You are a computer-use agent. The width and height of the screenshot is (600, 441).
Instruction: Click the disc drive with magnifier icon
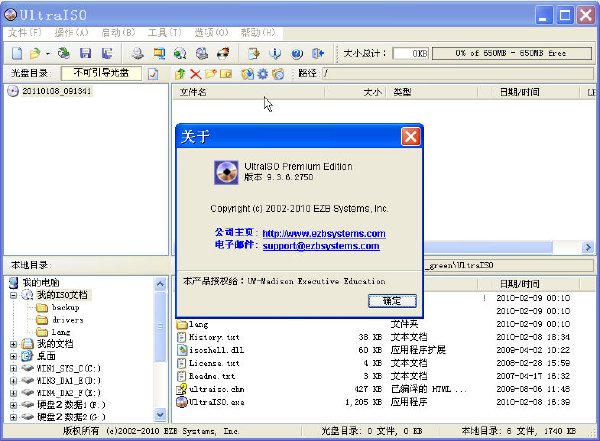pyautogui.click(x=202, y=53)
